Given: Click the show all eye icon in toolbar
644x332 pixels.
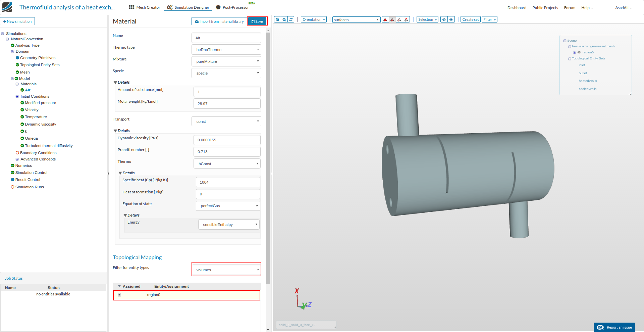Looking at the screenshot, I should (451, 19).
